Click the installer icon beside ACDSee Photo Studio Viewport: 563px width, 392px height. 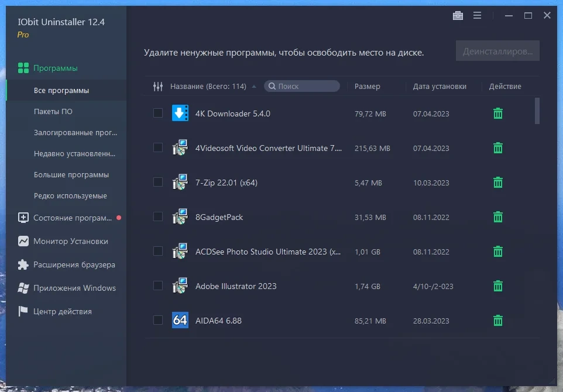[x=180, y=251]
